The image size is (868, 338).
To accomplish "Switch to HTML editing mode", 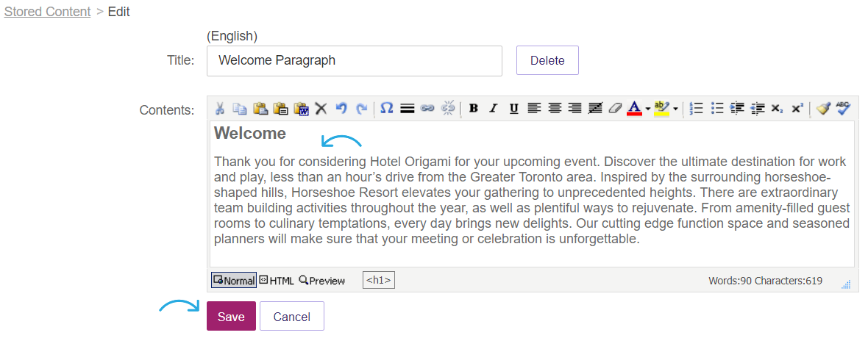I will click(277, 281).
